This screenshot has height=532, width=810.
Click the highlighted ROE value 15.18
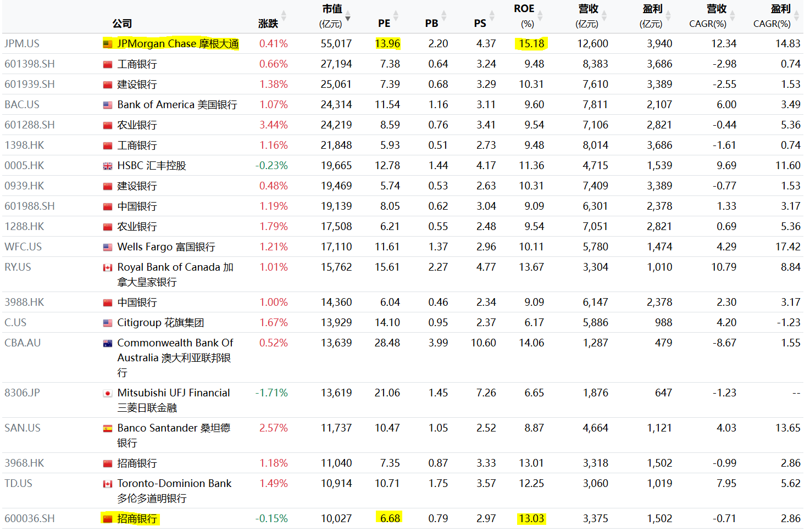click(531, 44)
